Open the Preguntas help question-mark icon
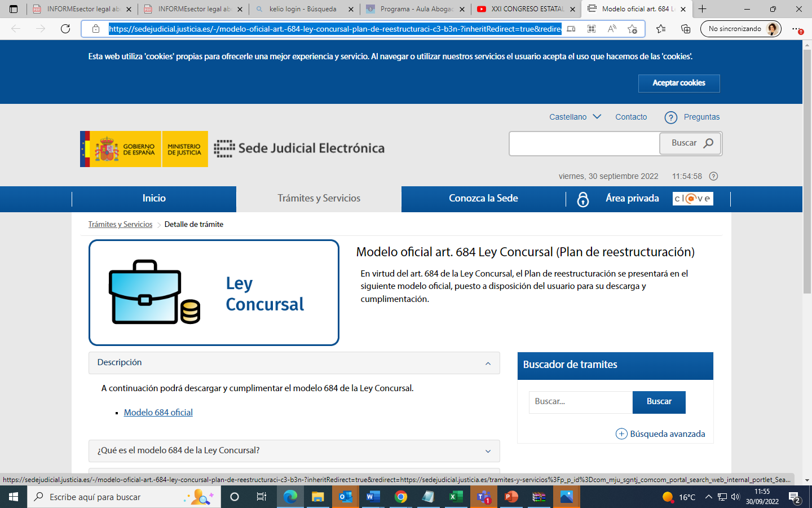Screen dimensions: 812x508 pos(670,117)
